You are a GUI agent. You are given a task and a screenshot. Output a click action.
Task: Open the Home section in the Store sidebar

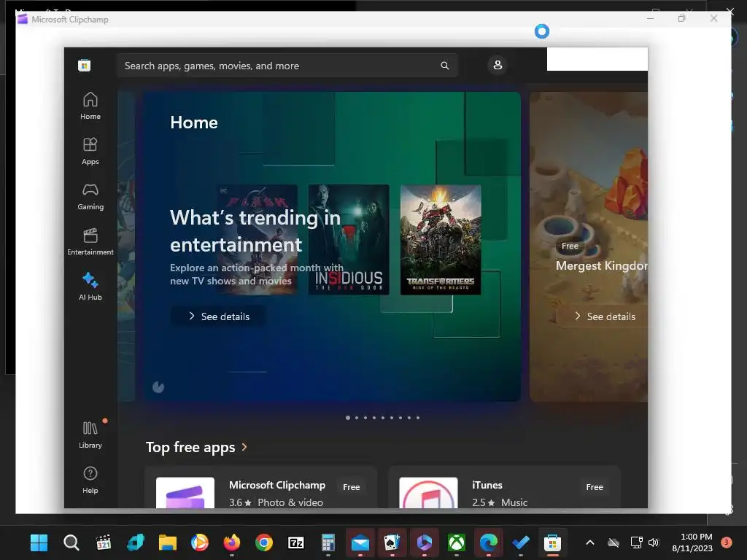(90, 106)
